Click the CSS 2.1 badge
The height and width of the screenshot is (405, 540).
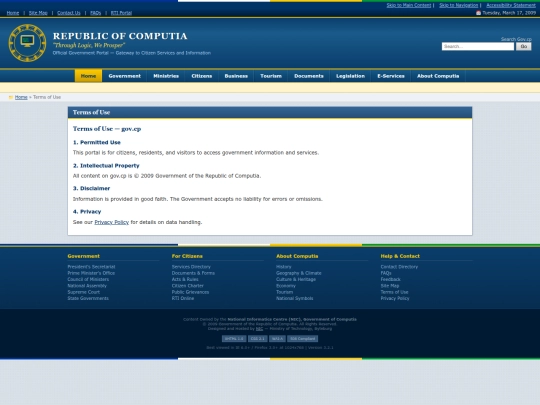pyautogui.click(x=257, y=339)
